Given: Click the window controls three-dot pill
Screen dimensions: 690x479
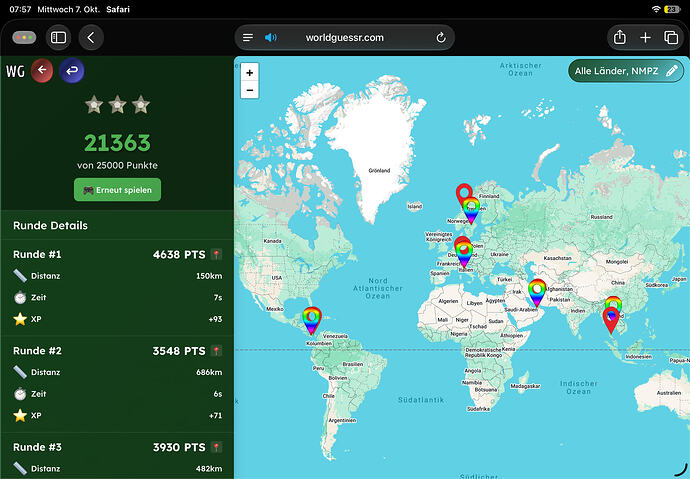Looking at the screenshot, I should pos(24,38).
